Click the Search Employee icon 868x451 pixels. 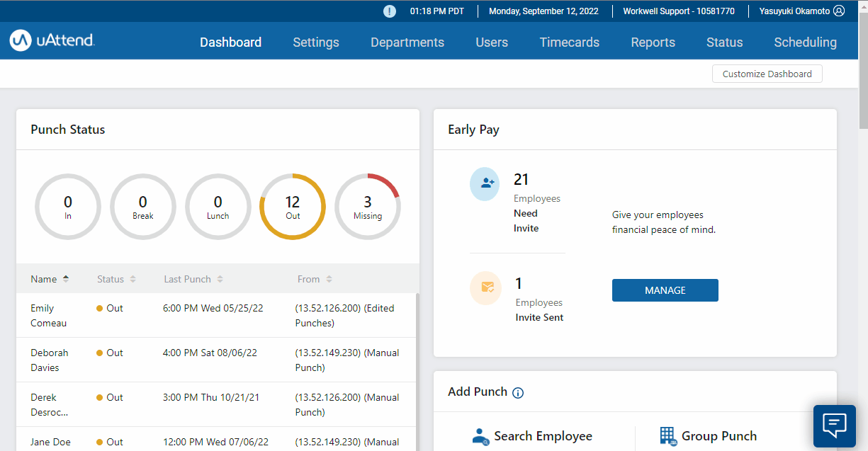pyautogui.click(x=480, y=436)
